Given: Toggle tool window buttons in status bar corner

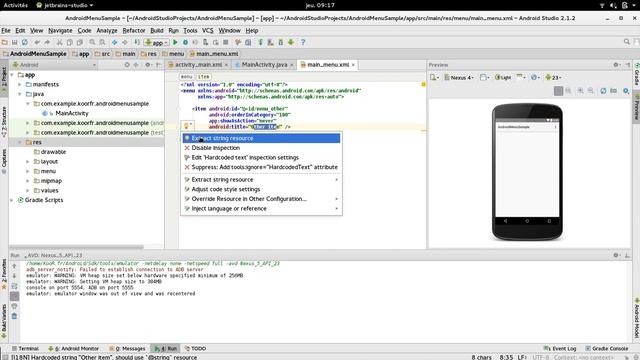Looking at the screenshot, I should coord(4,357).
